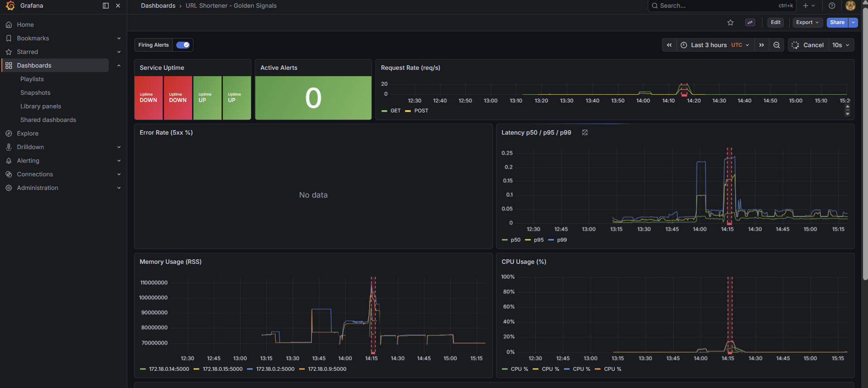Click the Latency panel annotation-off icon
Viewport: 868px width, 388px height.
point(585,132)
